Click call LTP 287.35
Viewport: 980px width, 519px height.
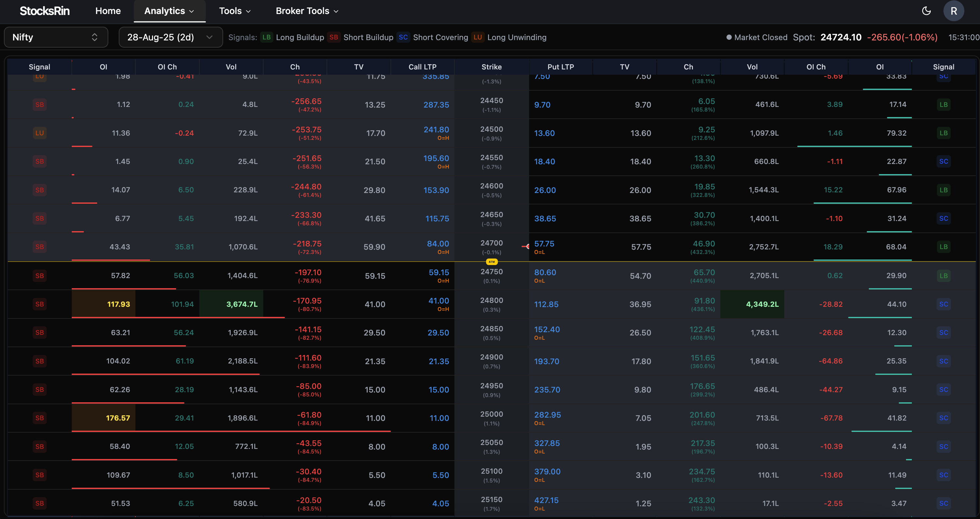pos(436,105)
